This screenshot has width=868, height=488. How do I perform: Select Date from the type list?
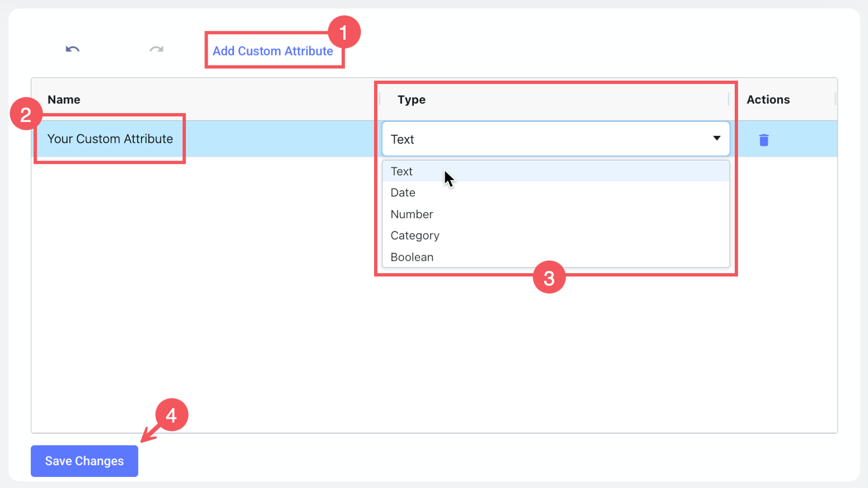(403, 193)
